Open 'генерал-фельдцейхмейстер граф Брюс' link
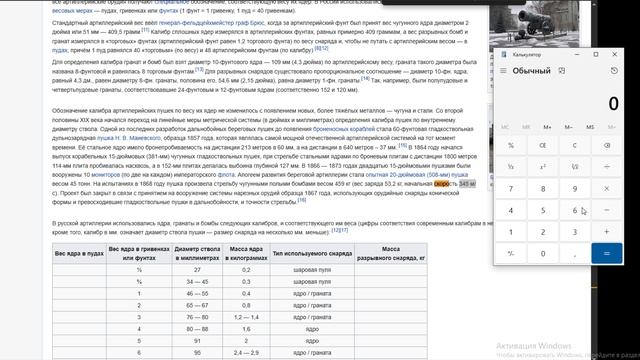The width and height of the screenshot is (640, 360). [211, 23]
